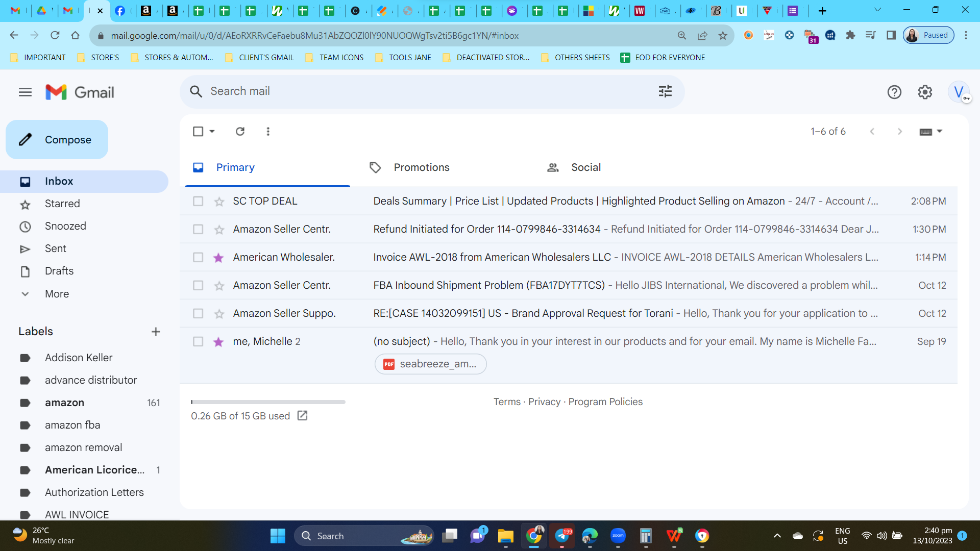Unstar the American Wholesalers invoice email
The width and height of the screenshot is (980, 551).
219,258
